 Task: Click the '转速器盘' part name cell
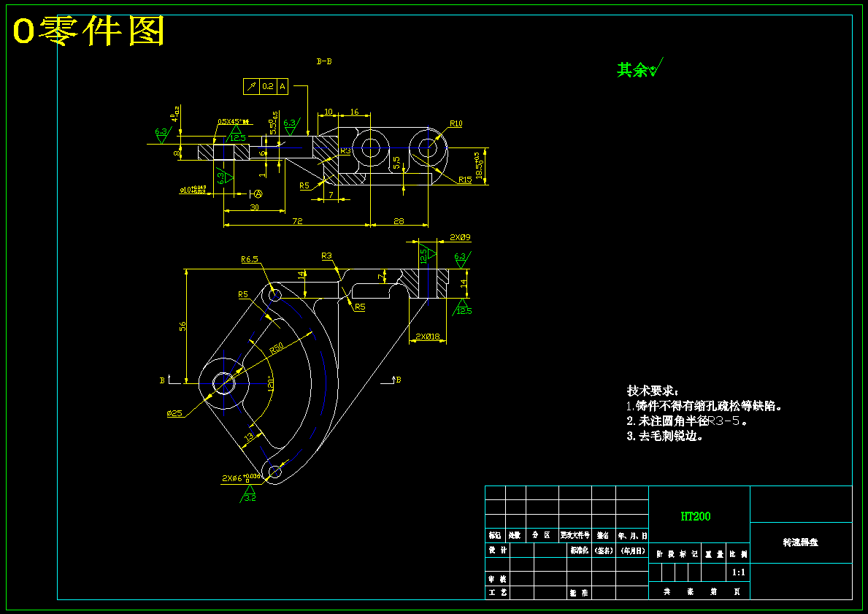pyautogui.click(x=800, y=542)
